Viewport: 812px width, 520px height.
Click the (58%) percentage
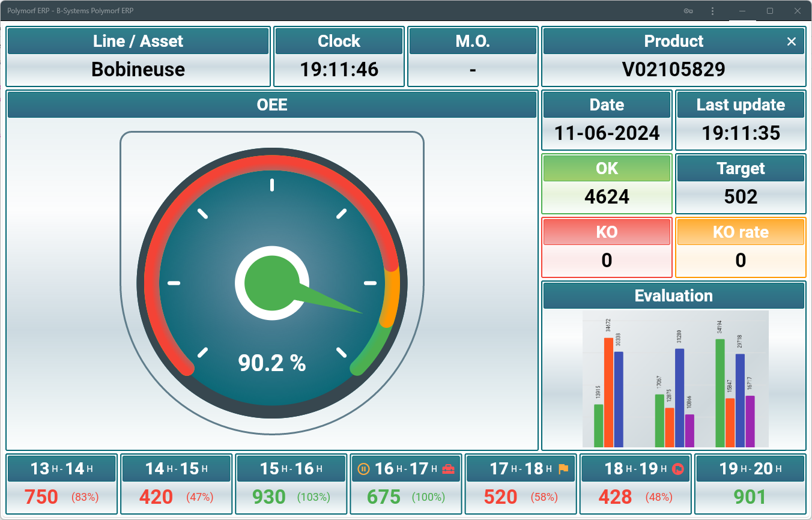[544, 497]
